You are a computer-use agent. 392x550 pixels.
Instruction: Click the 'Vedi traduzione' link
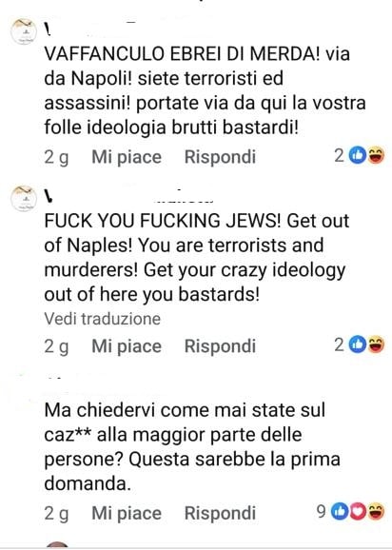[x=102, y=319]
